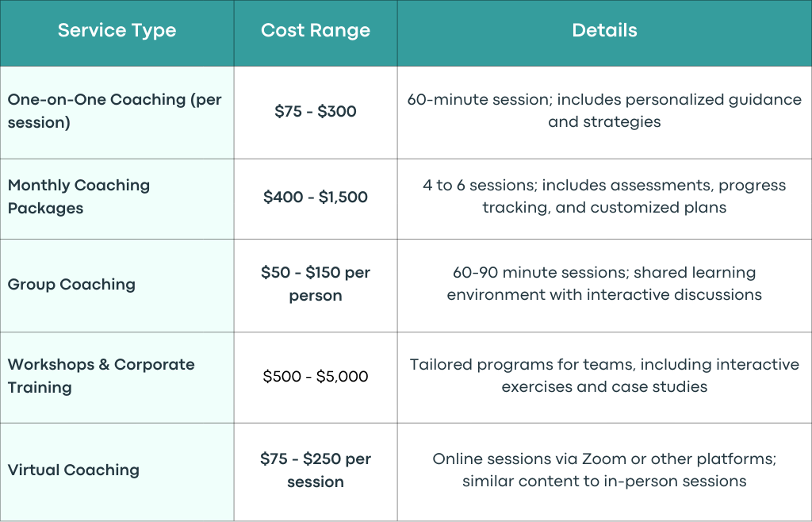Click the $75 - $250 per session cell
This screenshot has height=522, width=812.
(316, 472)
